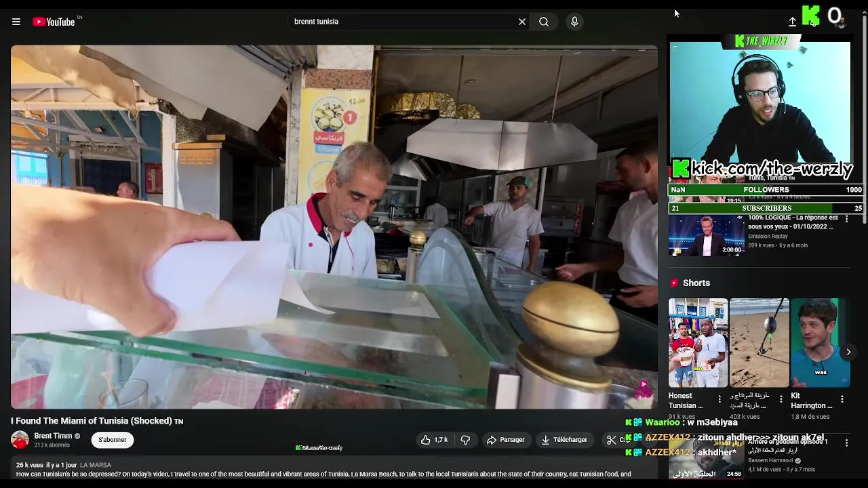Screen dimensions: 868x488
Task: Click the verified badge next to Brent Timm
Action: tap(77, 436)
